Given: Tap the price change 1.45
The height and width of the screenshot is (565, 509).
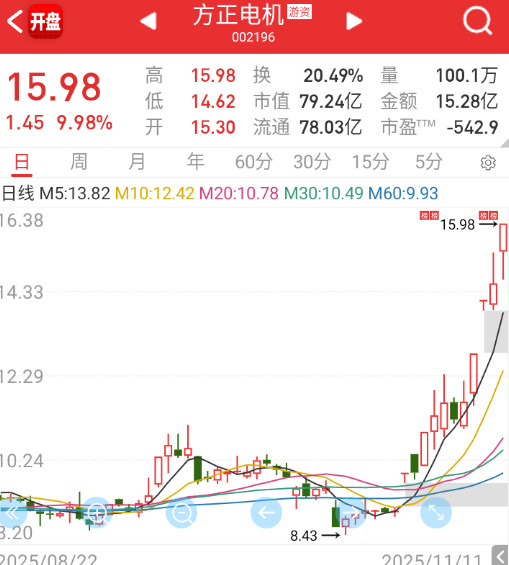Looking at the screenshot, I should (25, 123).
